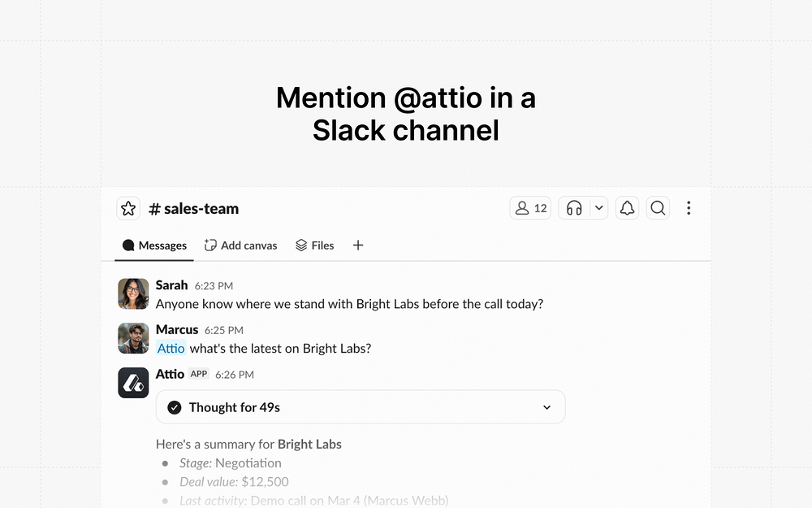Open Sarah's profile avatar
This screenshot has height=508, width=812.
134,294
